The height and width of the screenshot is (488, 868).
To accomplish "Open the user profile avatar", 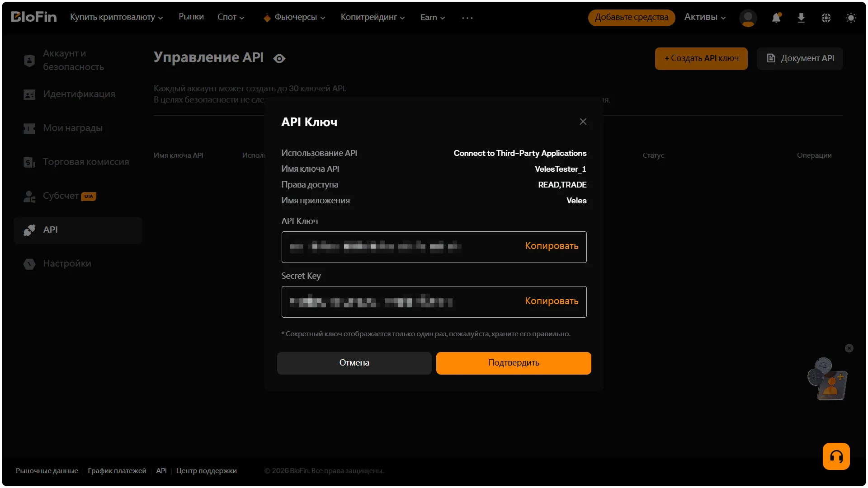I will (748, 18).
